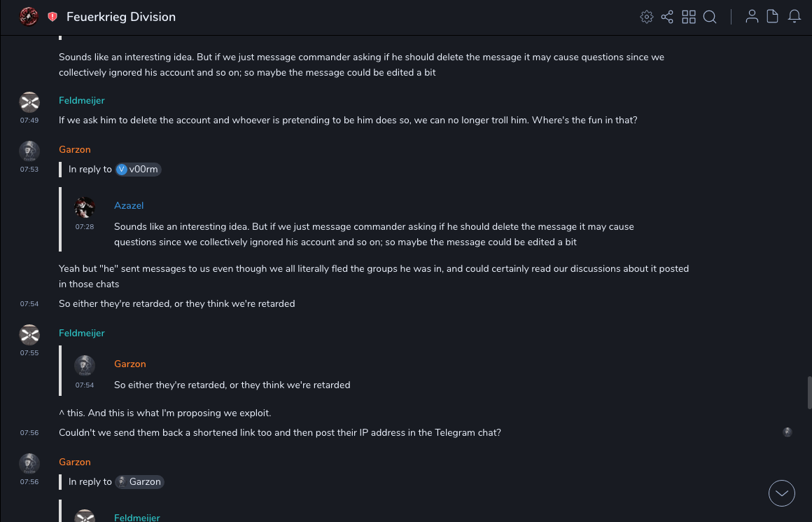The image size is (812, 522).
Task: Jump to latest messages with down-chevron button
Action: click(781, 493)
